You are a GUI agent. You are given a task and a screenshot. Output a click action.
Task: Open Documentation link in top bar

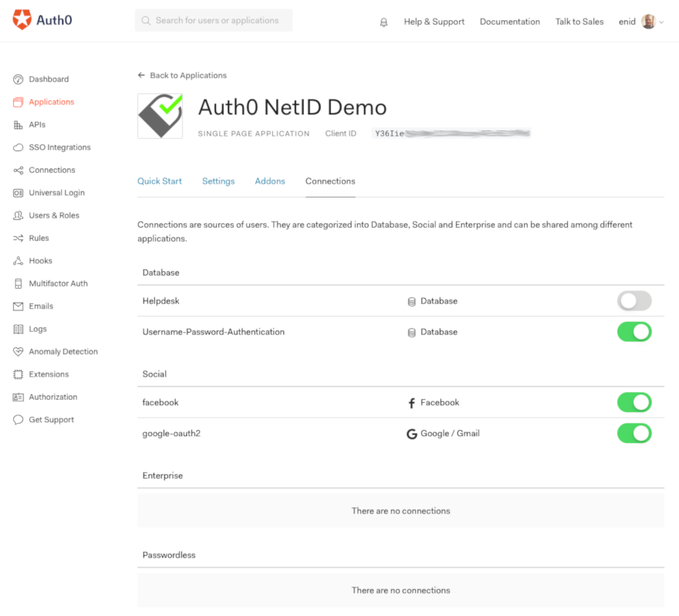click(x=510, y=22)
